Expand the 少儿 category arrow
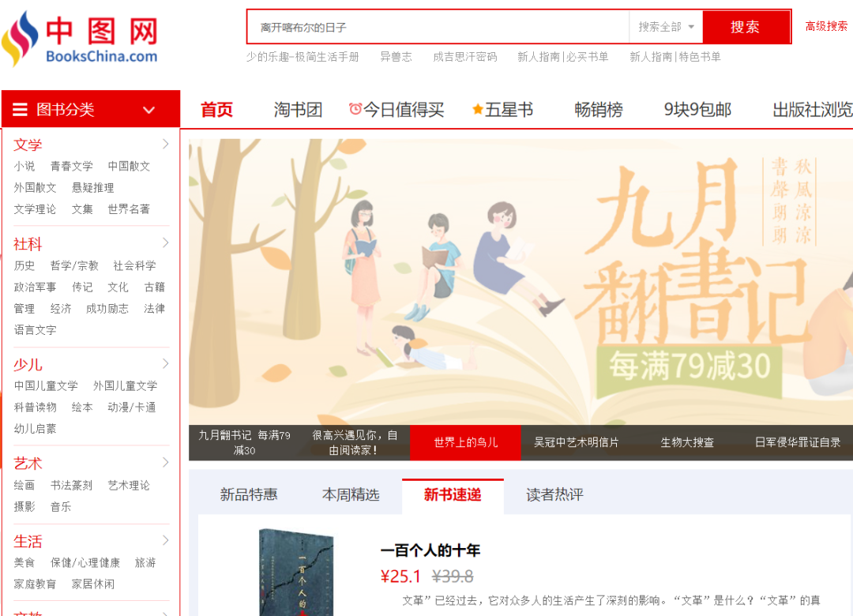The height and width of the screenshot is (616, 853). tap(165, 363)
